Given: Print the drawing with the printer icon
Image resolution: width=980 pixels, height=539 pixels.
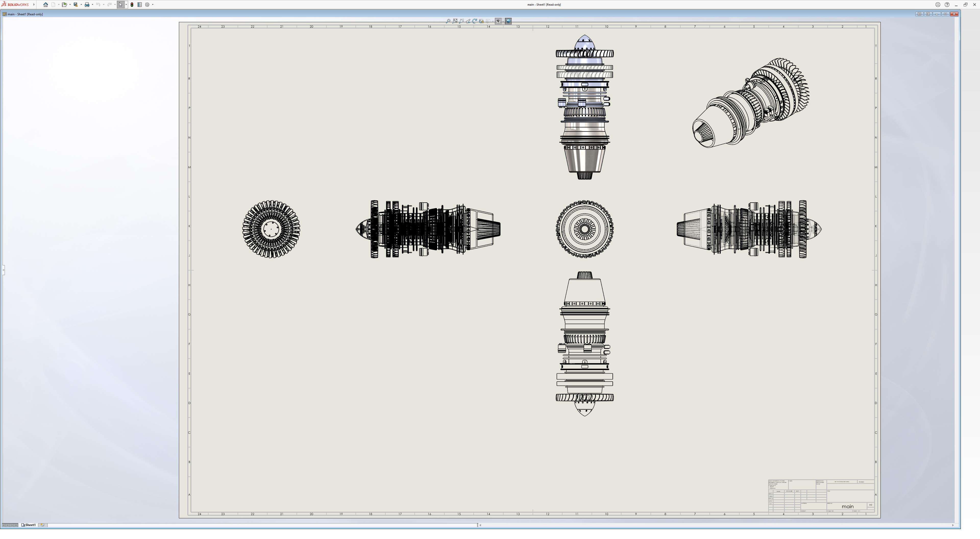Looking at the screenshot, I should 87,5.
